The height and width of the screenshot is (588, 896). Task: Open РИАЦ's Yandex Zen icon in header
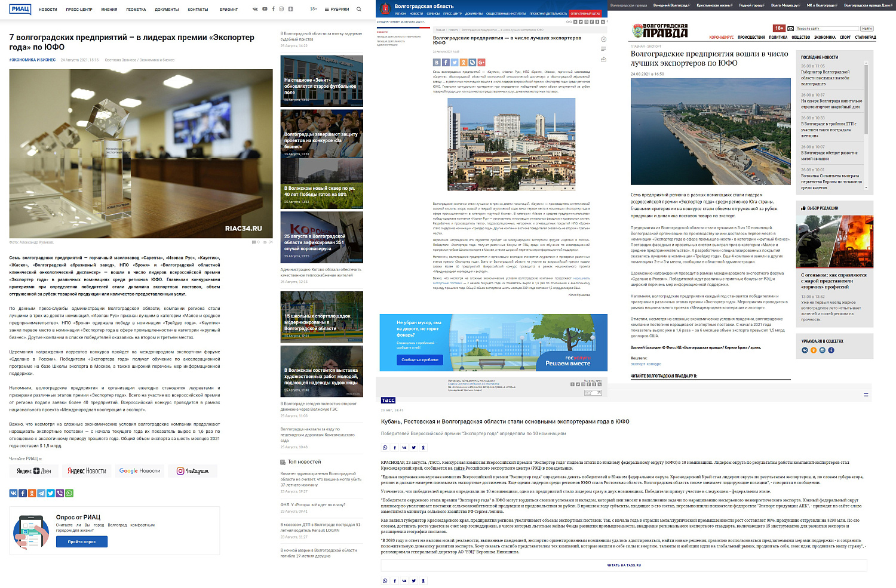[x=290, y=9]
